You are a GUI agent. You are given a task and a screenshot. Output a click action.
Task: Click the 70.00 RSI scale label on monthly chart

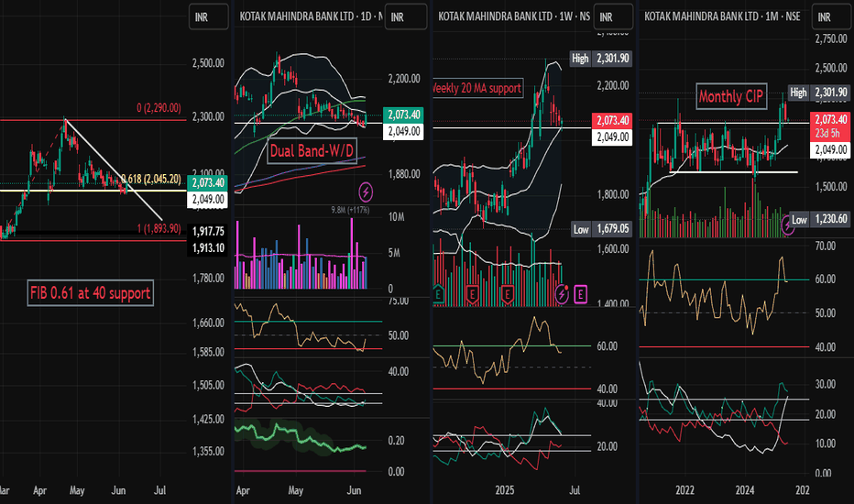[x=825, y=247]
